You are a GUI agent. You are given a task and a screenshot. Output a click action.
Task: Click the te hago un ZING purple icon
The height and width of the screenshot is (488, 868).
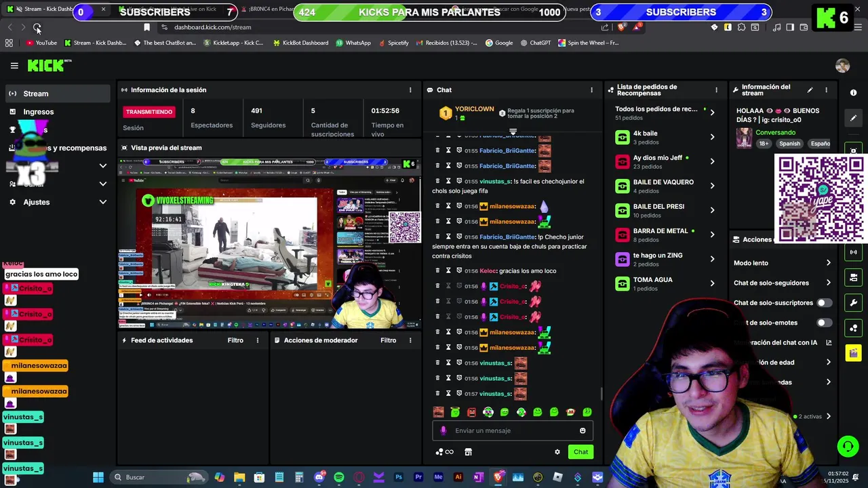(x=623, y=260)
